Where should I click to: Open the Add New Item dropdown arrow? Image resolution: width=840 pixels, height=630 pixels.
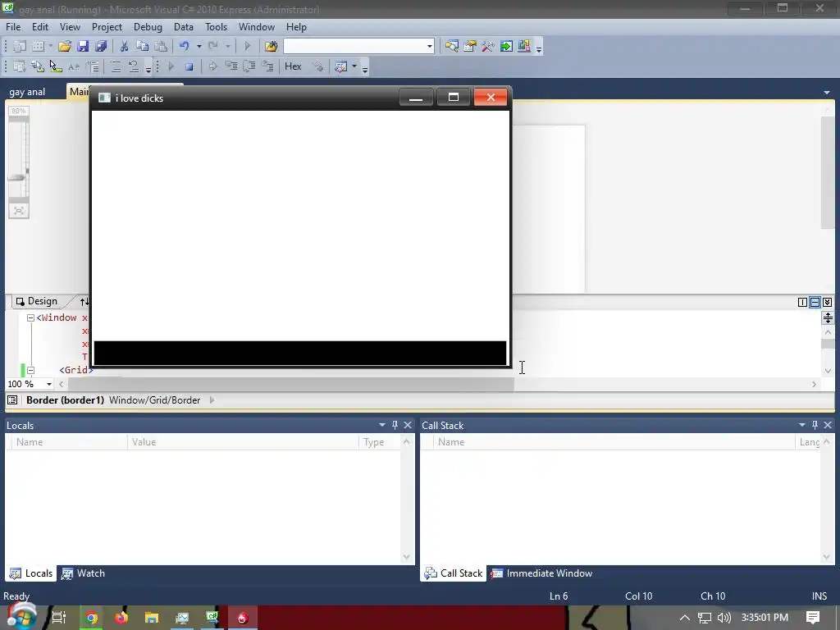tap(50, 47)
